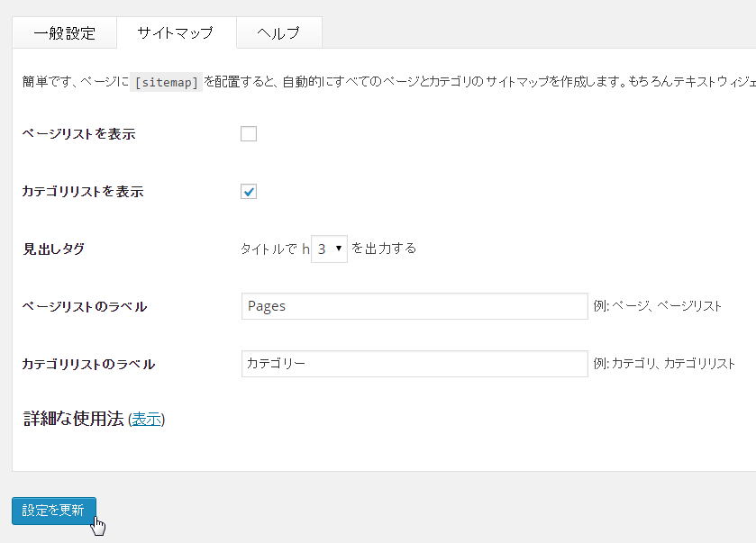756x543 pixels.
Task: Click the を出力する text after the dropdown
Action: (x=384, y=249)
